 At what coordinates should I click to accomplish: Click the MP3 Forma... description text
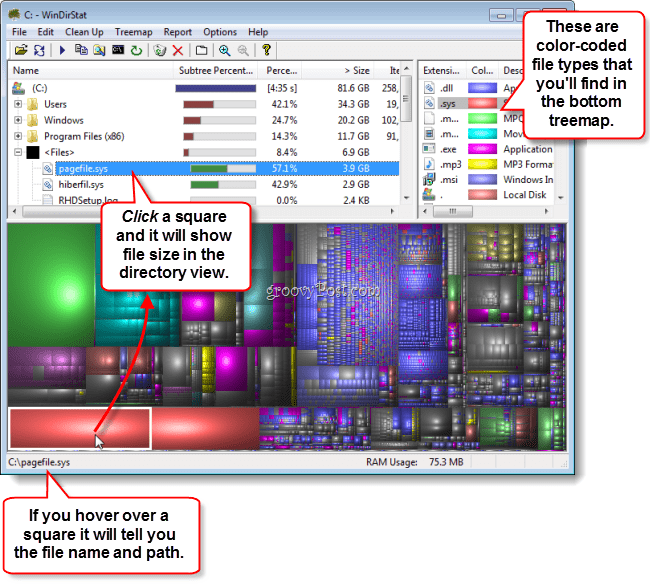[x=528, y=164]
